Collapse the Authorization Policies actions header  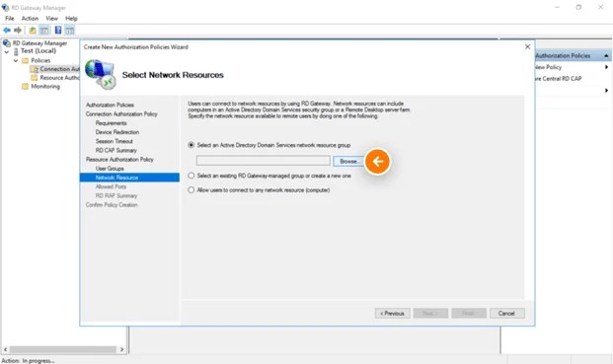coord(606,56)
